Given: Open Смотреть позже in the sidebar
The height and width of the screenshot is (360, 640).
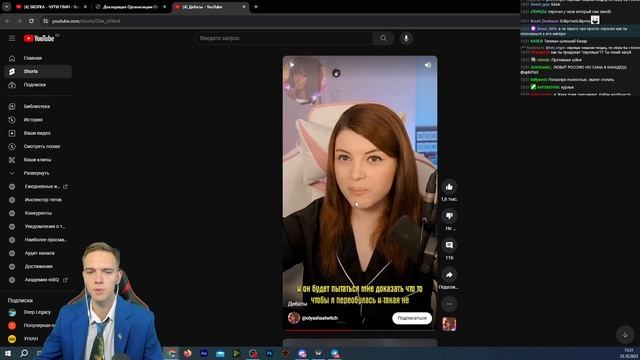Looking at the screenshot, I should [38, 147].
